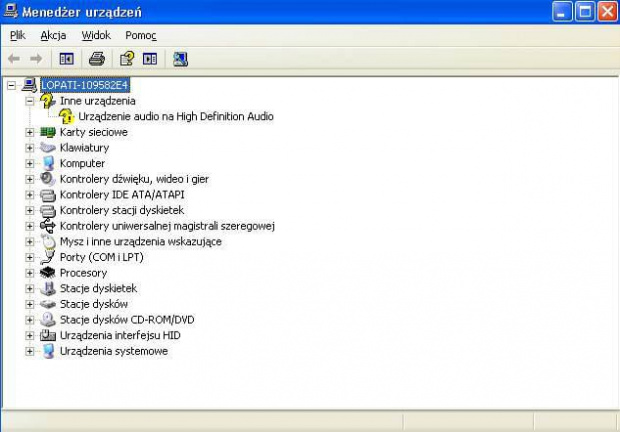This screenshot has height=432, width=620.
Task: Expand Kontrolery dźwięku, wideo i gier
Action: pos(30,179)
